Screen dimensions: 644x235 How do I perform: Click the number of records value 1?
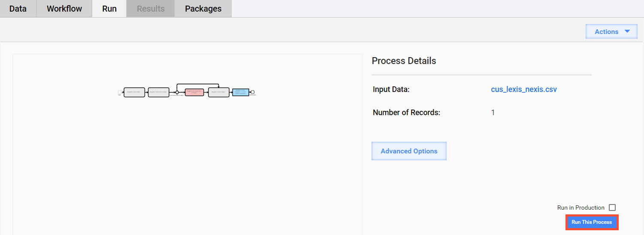tap(493, 113)
